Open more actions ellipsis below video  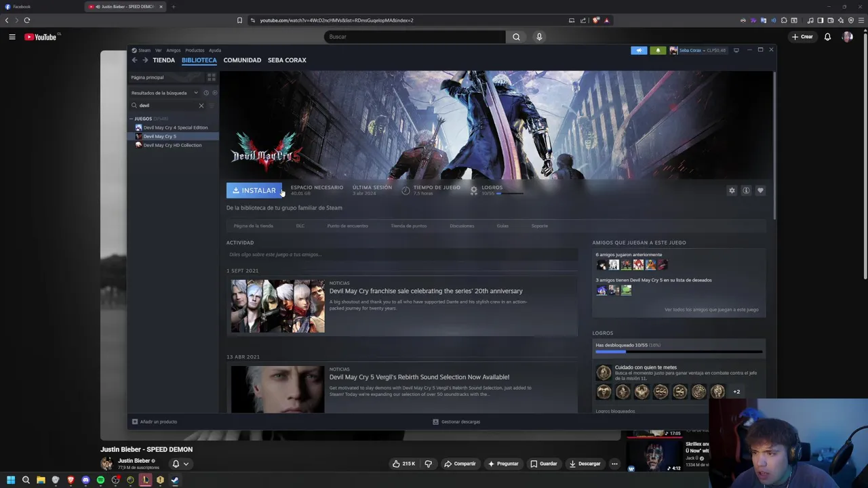click(x=614, y=464)
